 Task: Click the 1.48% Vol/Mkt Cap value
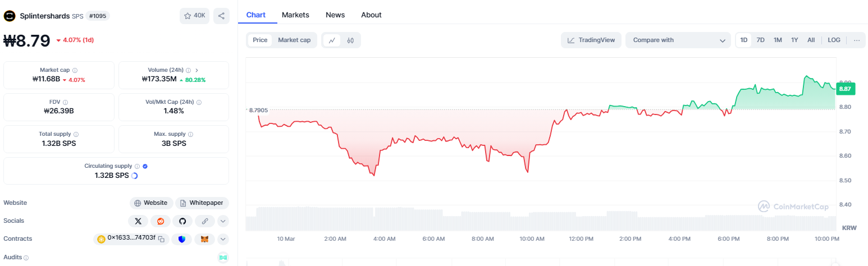174,111
